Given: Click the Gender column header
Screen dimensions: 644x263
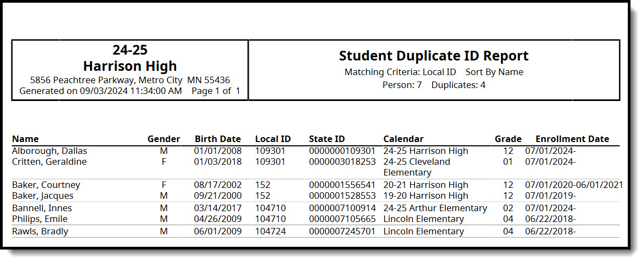Looking at the screenshot, I should 164,139.
